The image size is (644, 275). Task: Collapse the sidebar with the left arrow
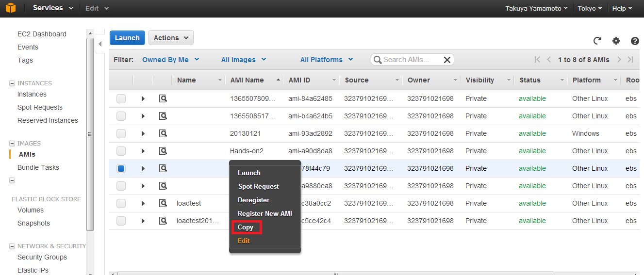[100, 44]
